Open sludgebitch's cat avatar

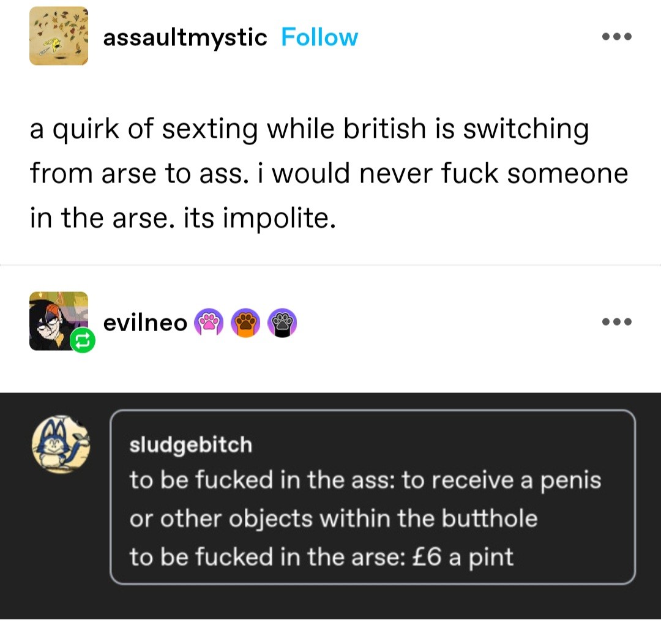tap(61, 444)
